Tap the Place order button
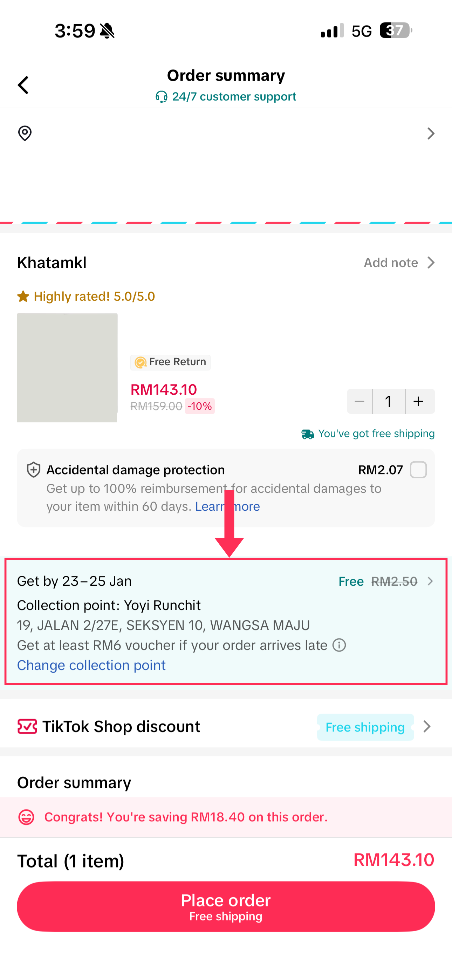This screenshot has width=452, height=980. point(226,906)
